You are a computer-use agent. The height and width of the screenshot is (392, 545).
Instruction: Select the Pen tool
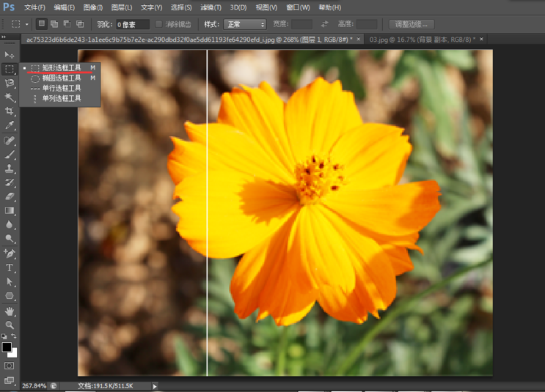pyautogui.click(x=10, y=254)
